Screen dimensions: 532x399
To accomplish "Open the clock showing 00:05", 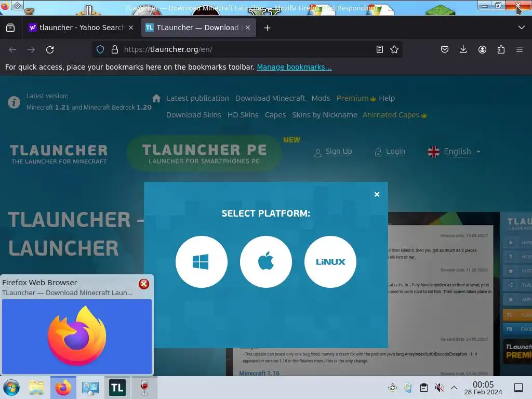I will (x=483, y=388).
